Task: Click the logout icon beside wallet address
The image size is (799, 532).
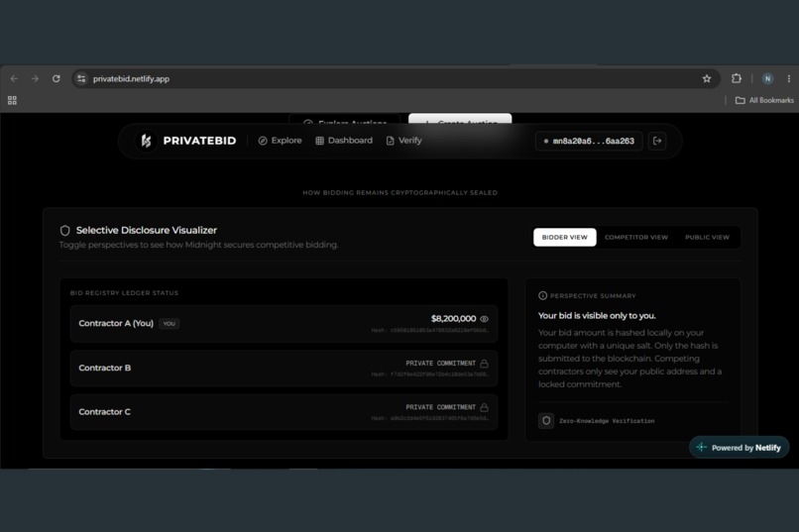Action: tap(657, 141)
